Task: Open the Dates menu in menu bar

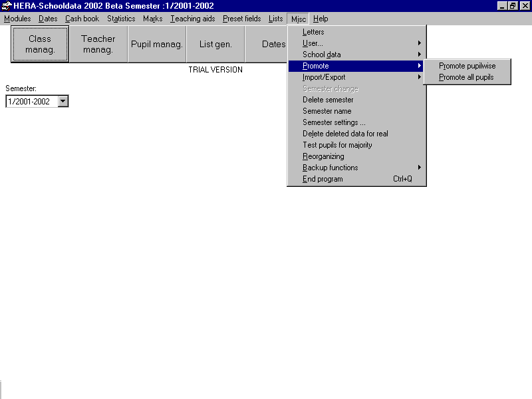Action: 48,19
